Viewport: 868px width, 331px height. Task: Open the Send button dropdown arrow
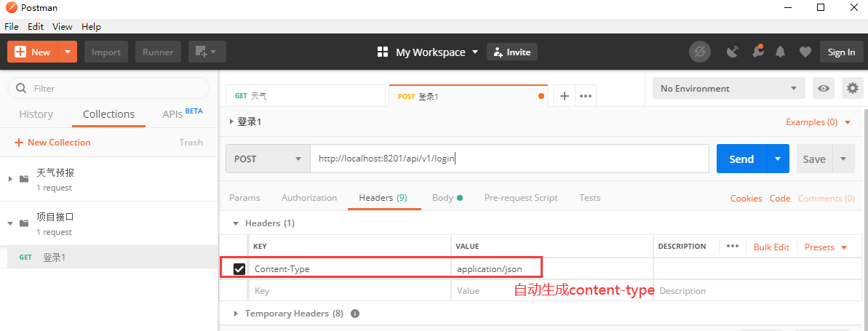click(778, 159)
